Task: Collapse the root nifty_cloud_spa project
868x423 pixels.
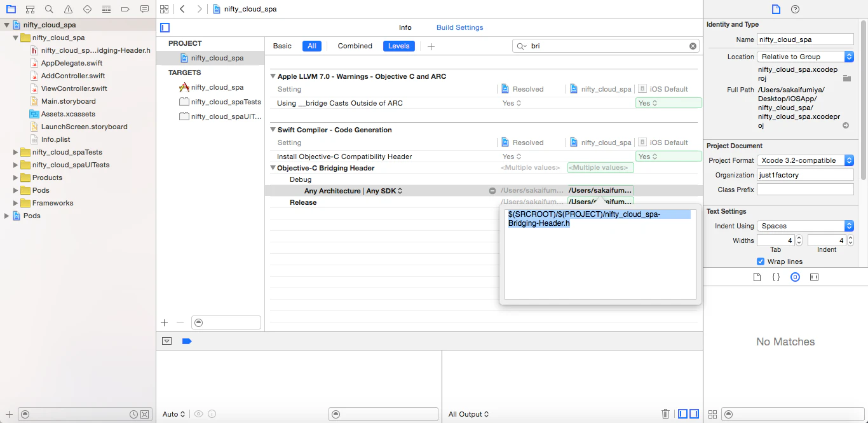Action: [7, 25]
